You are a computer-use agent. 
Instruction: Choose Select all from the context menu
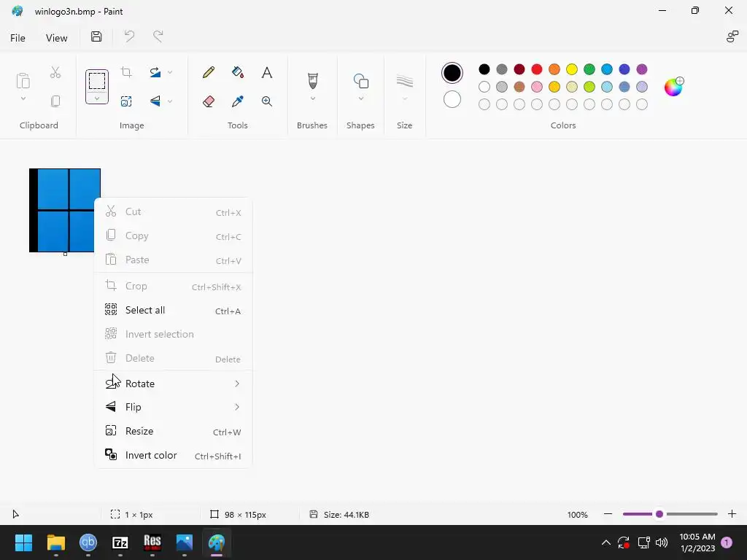174,311
